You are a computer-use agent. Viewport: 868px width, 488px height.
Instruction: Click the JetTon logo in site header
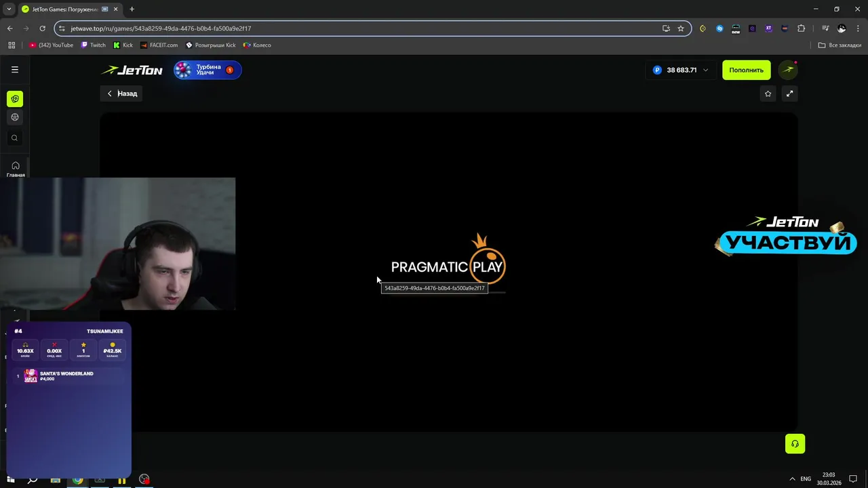pos(132,70)
